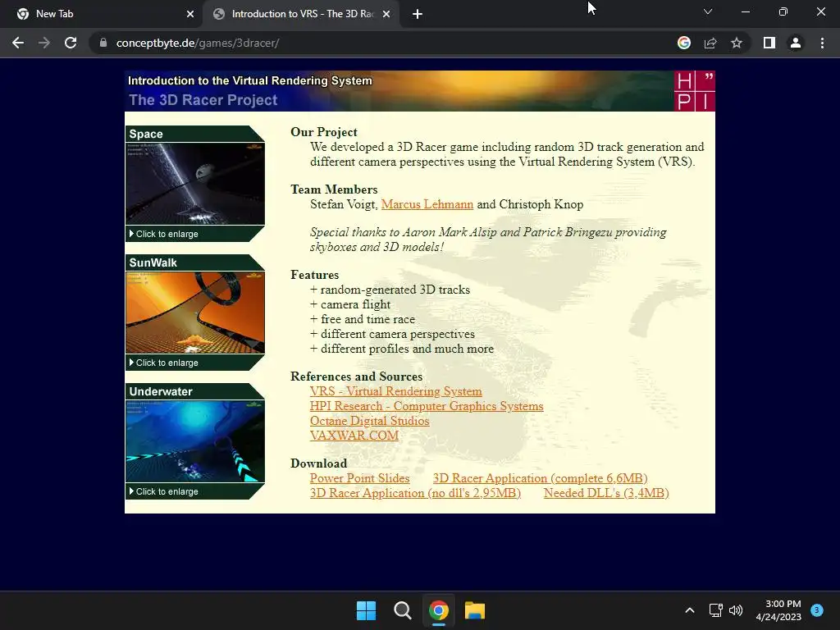This screenshot has width=840, height=630.
Task: Open File Explorer from the taskbar
Action: (x=475, y=610)
